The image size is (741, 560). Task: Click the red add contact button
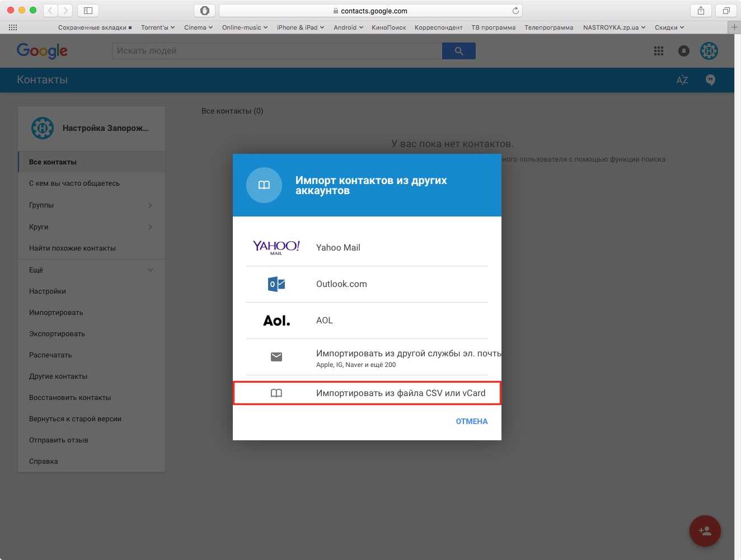(x=705, y=531)
